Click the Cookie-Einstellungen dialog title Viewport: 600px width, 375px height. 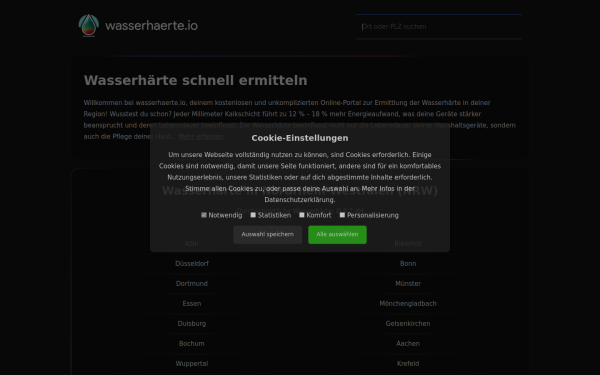[x=300, y=138]
